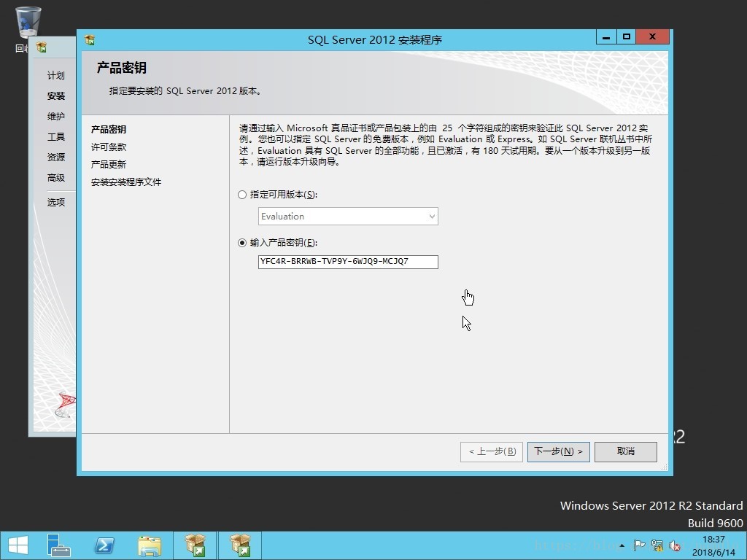Minimize the SQL Server 2012 setup window

click(x=606, y=37)
